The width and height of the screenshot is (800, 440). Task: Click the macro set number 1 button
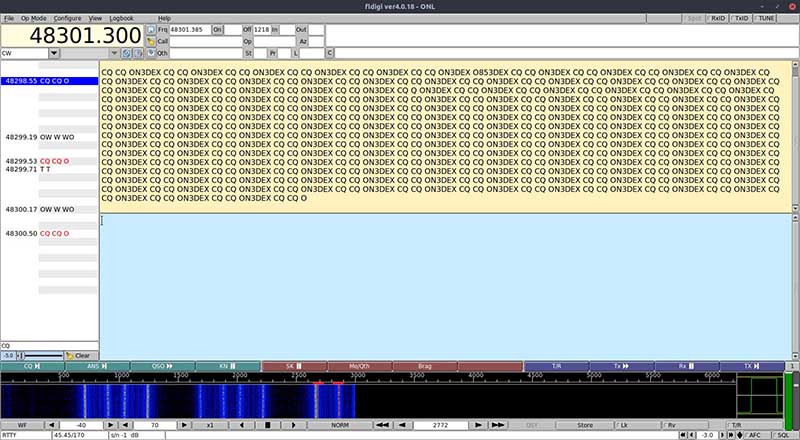tap(792, 366)
